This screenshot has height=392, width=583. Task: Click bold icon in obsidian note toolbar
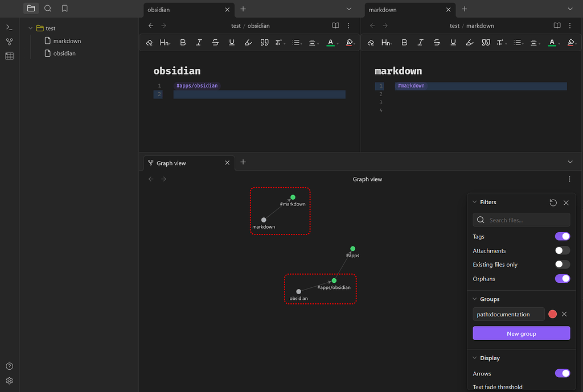tap(183, 43)
